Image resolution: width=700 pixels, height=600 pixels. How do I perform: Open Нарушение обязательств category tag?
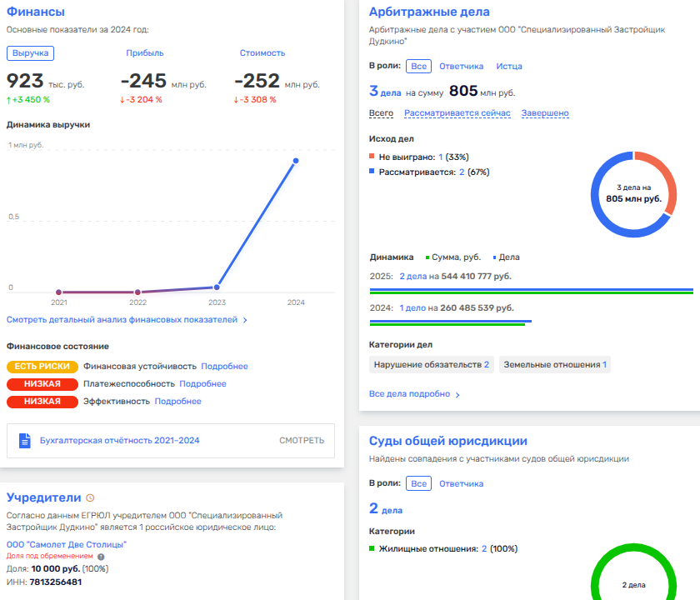pos(431,364)
